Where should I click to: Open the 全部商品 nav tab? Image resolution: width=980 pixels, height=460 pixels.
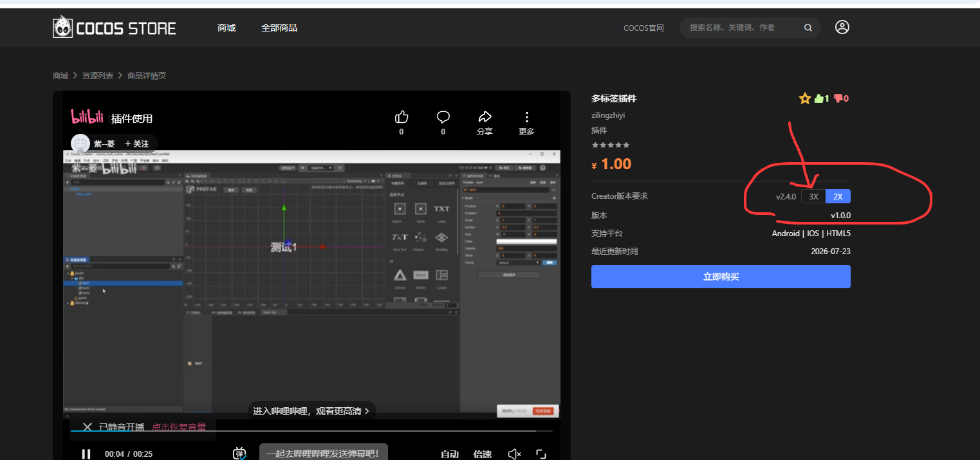point(279,28)
